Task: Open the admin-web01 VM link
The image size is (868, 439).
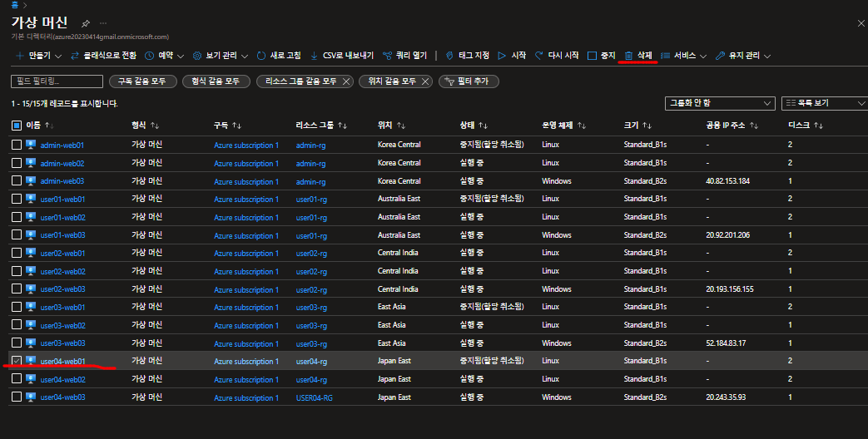Action: pos(62,146)
